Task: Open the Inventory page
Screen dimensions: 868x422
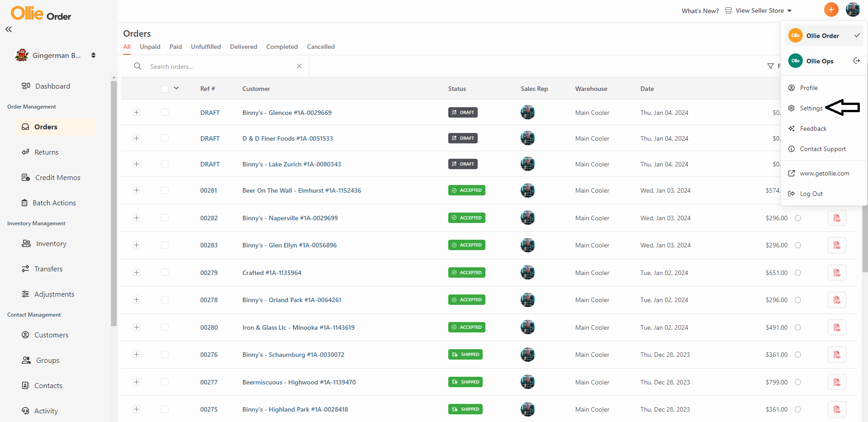Action: click(x=44, y=243)
